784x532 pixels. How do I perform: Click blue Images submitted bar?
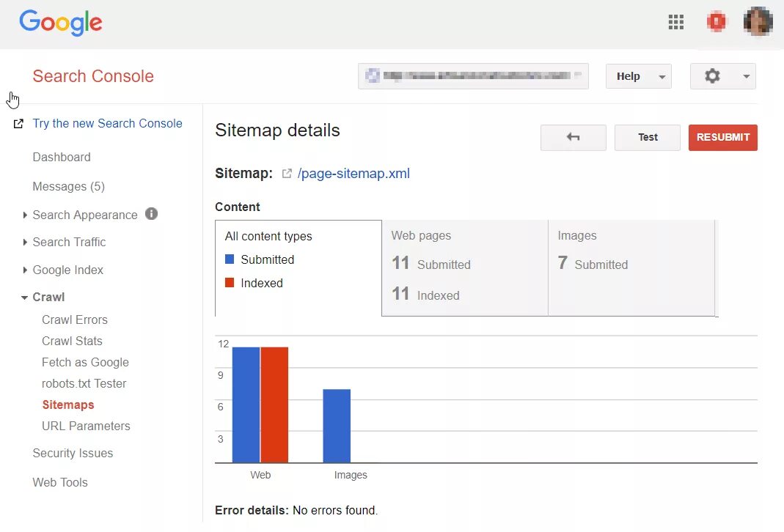pyautogui.click(x=337, y=426)
